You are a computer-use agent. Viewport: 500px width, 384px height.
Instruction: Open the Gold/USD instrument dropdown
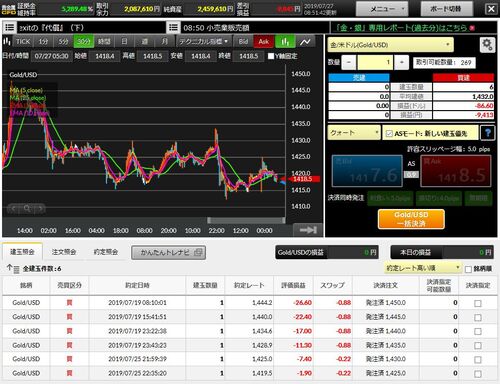point(390,45)
